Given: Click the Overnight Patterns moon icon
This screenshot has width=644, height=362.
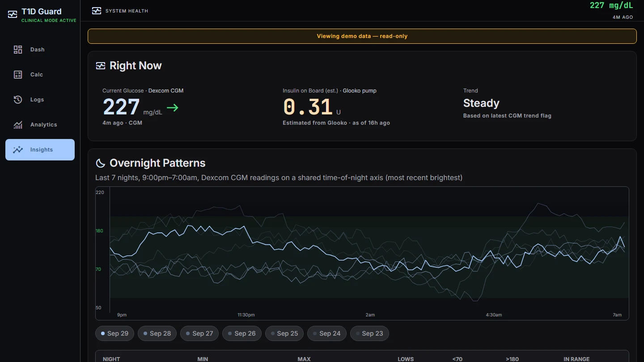Looking at the screenshot, I should pos(101,163).
